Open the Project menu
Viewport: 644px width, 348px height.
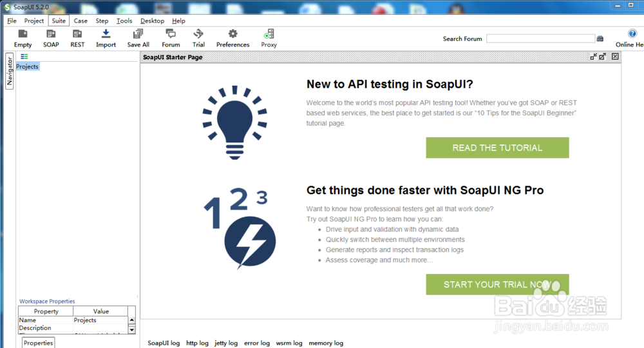[x=33, y=21]
